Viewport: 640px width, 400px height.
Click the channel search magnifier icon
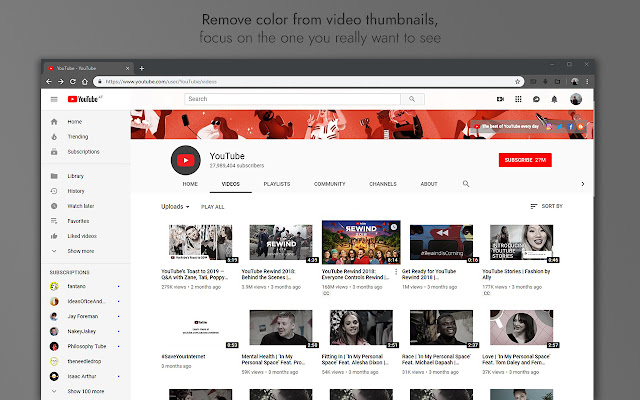click(466, 184)
